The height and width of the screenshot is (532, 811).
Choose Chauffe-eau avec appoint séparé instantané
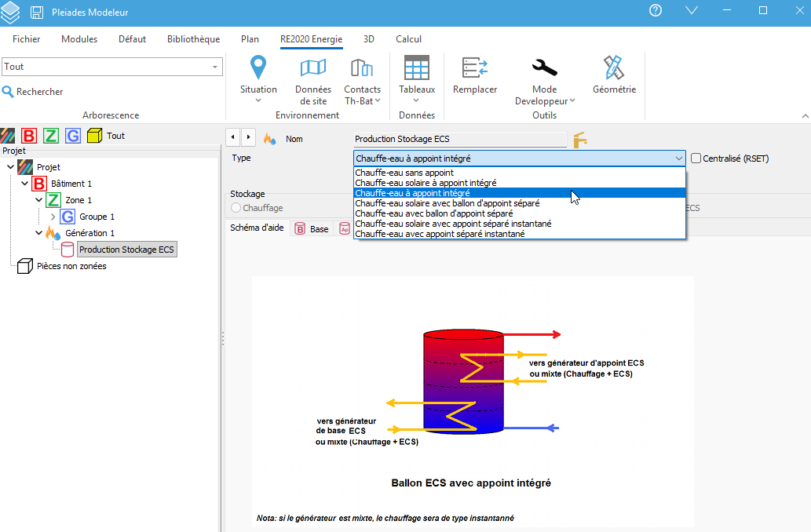[x=519, y=234]
